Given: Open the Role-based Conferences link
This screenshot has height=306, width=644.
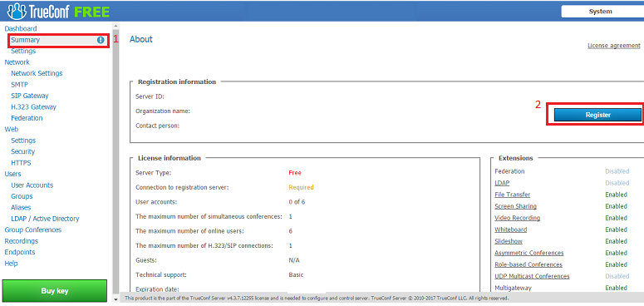Looking at the screenshot, I should pos(528,264).
